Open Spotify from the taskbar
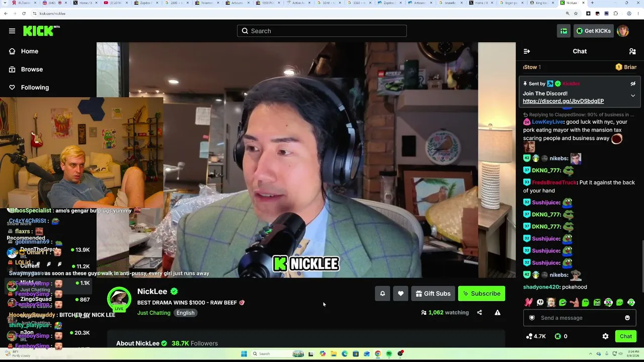644x362 pixels. coord(389,354)
